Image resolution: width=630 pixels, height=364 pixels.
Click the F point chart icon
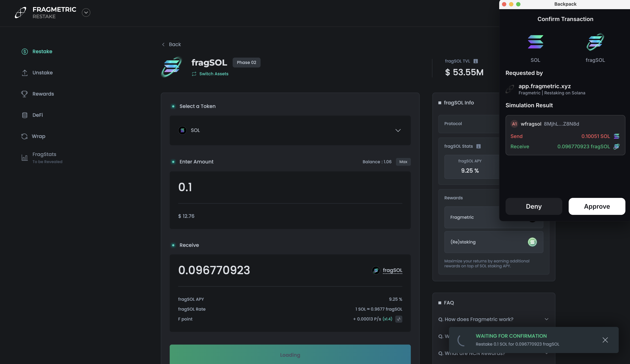coord(398,319)
